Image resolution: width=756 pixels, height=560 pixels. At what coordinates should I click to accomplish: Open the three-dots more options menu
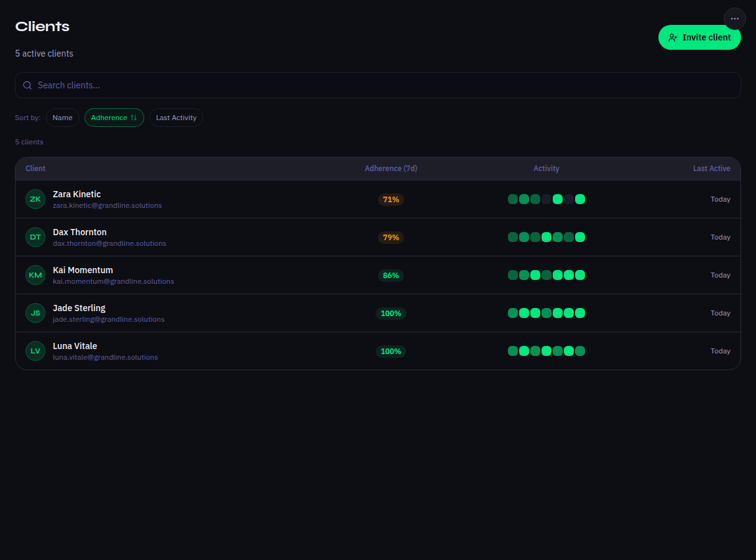pyautogui.click(x=734, y=19)
